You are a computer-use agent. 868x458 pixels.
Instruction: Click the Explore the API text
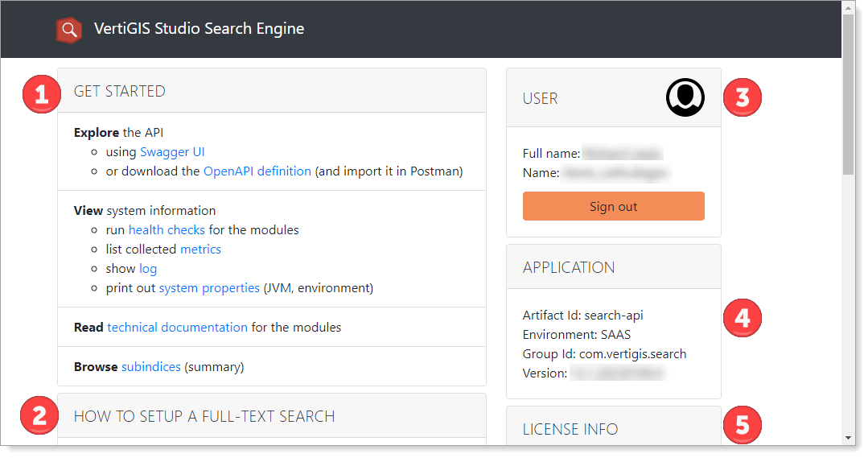click(x=118, y=132)
